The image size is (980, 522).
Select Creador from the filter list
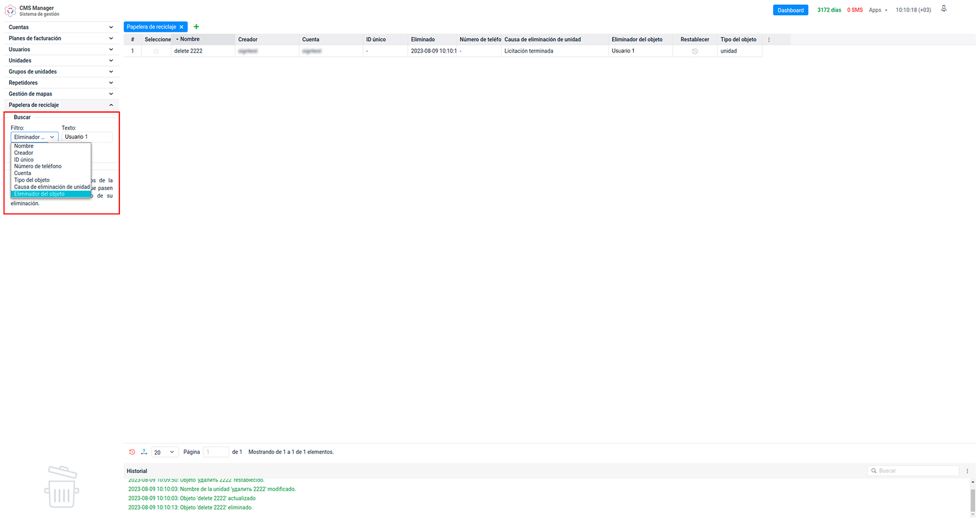[x=24, y=153]
